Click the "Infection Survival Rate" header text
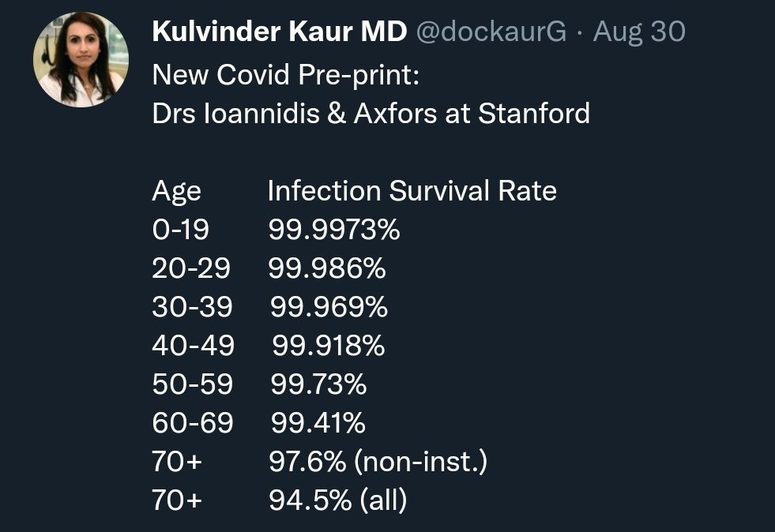The width and height of the screenshot is (775, 532). pyautogui.click(x=412, y=191)
